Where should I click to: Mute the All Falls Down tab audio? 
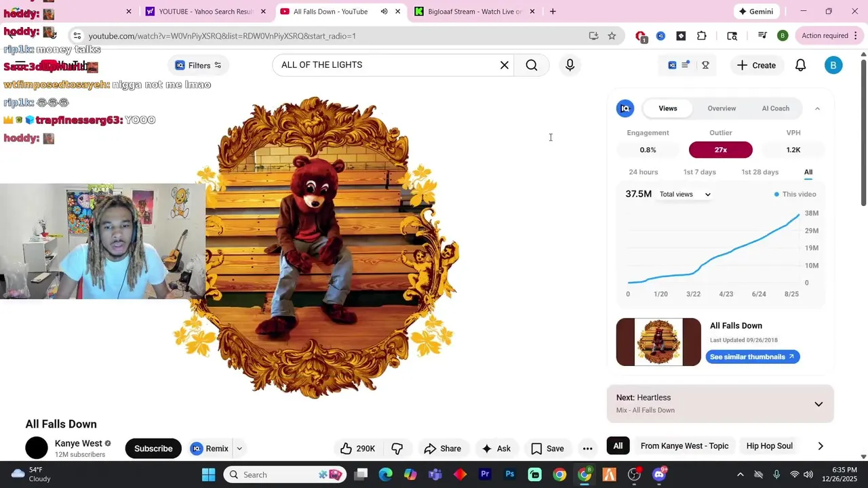click(x=384, y=12)
